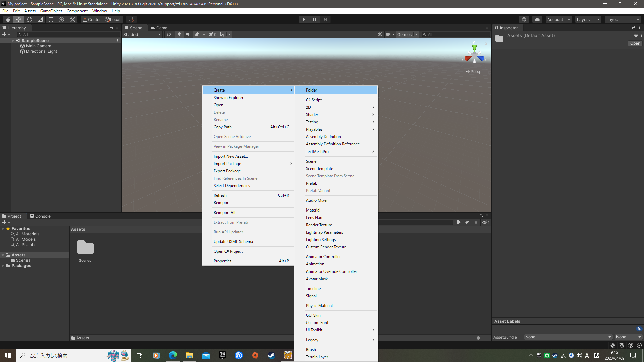Click the Project create plus icon

coord(6,222)
